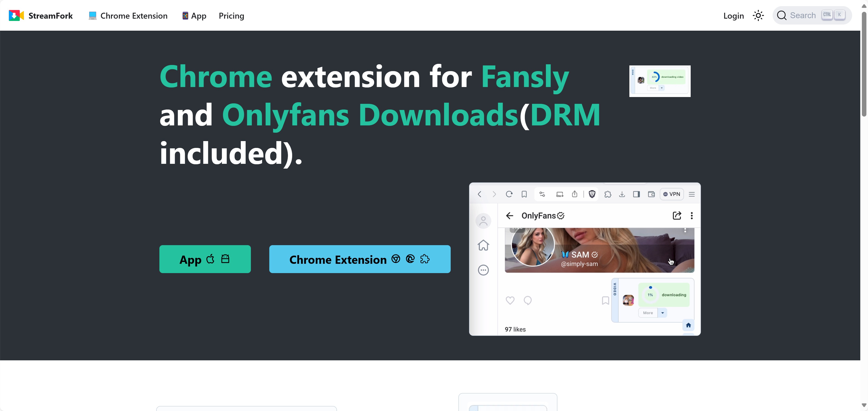Toggle the bookmark icon beside the post

pos(605,300)
